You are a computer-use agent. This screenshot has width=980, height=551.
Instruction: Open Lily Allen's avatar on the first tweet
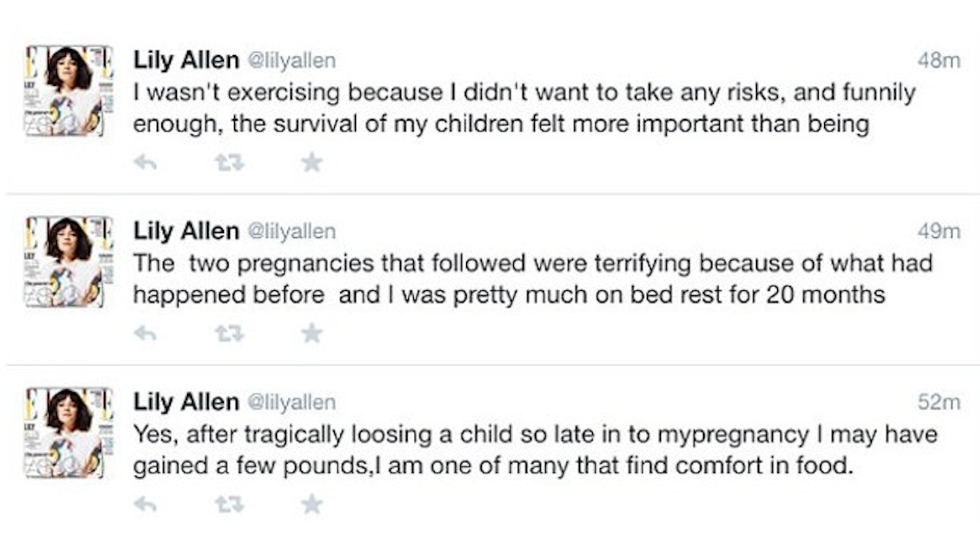pos(65,91)
